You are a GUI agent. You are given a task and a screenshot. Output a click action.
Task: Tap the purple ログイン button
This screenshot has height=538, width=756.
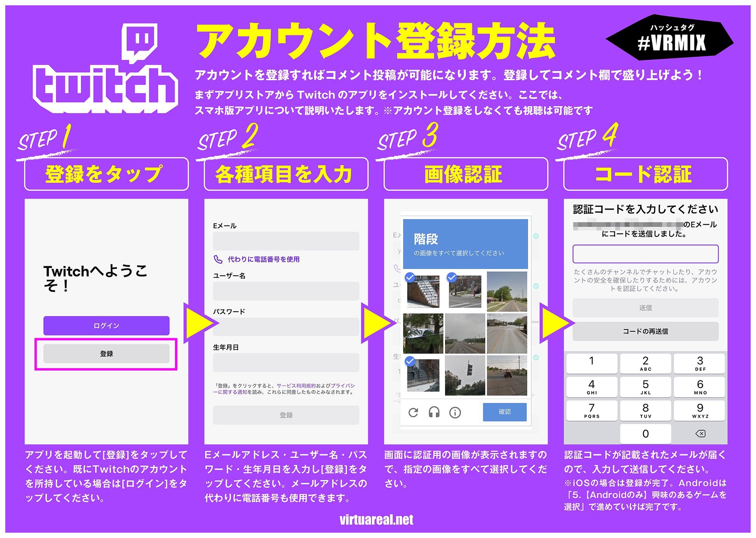tap(106, 326)
